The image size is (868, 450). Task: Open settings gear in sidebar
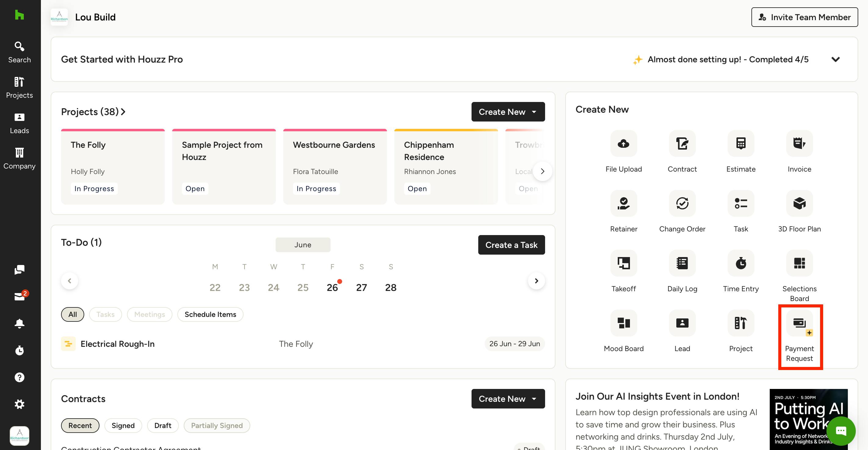(x=19, y=404)
